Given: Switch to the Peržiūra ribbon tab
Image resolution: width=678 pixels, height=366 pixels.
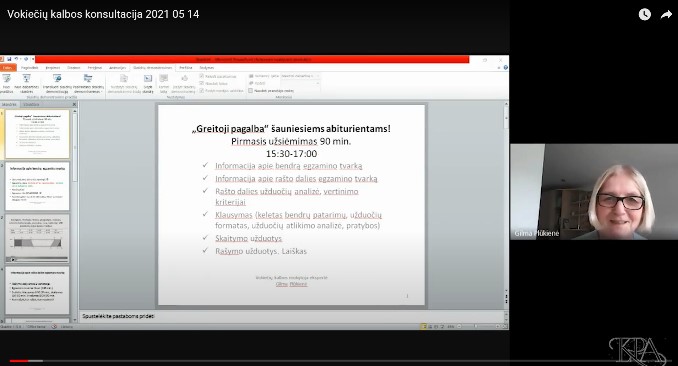Looking at the screenshot, I should click(186, 67).
